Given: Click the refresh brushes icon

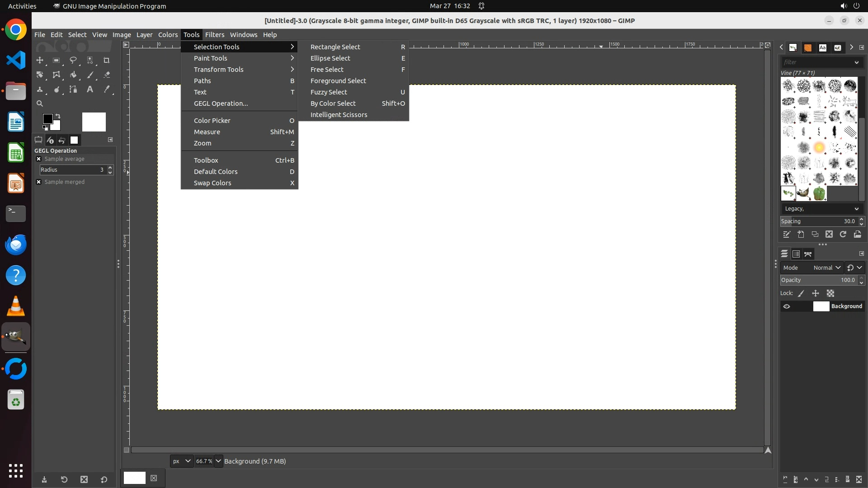Looking at the screenshot, I should pyautogui.click(x=843, y=234).
